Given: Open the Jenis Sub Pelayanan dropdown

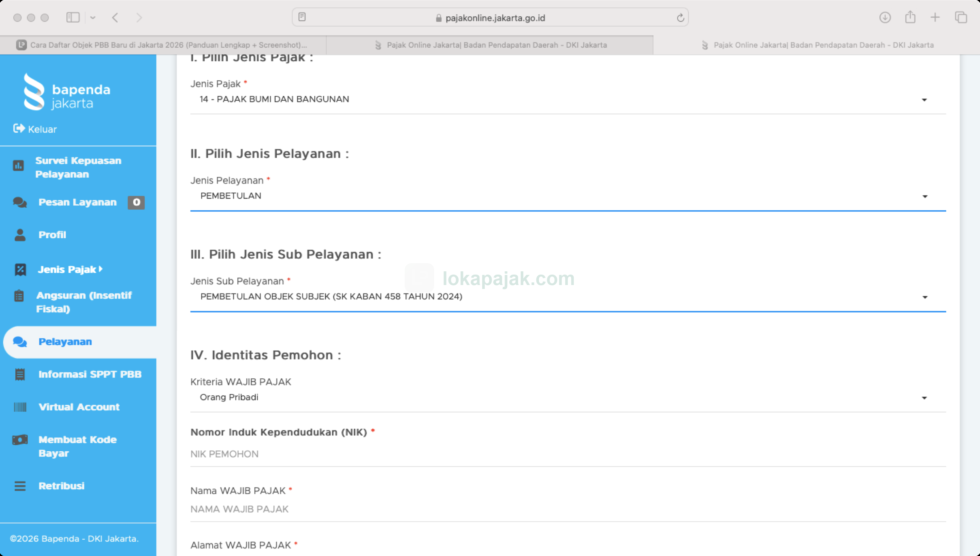Looking at the screenshot, I should coord(568,297).
